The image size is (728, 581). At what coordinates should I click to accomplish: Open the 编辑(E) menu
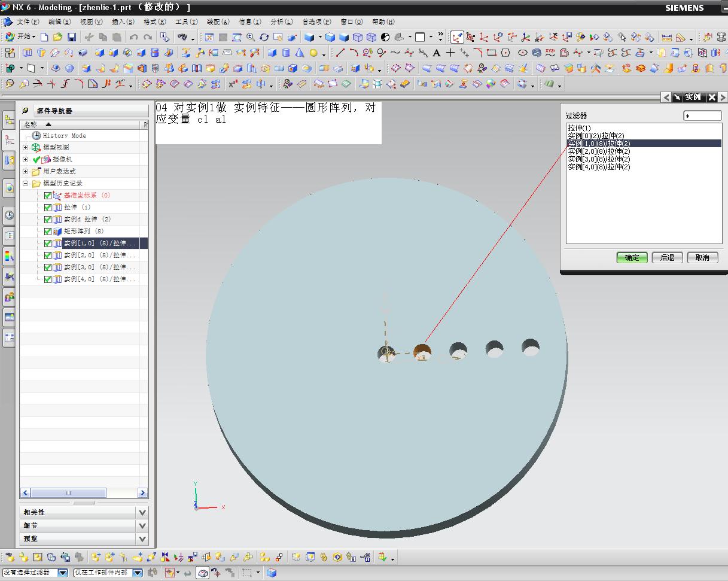tap(60, 22)
